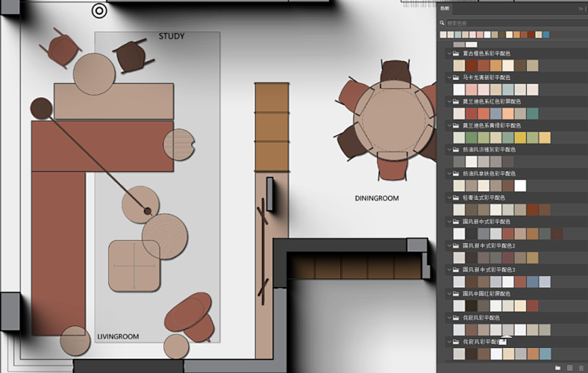Pick the teal green swatch in 莫兰迪色系红色彩屏配色
This screenshot has height=373, width=588.
pyautogui.click(x=533, y=114)
